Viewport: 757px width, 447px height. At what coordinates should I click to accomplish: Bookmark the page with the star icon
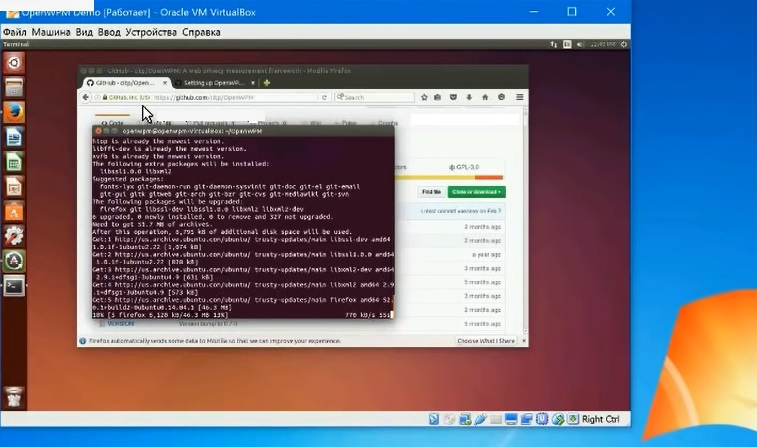pyautogui.click(x=423, y=97)
